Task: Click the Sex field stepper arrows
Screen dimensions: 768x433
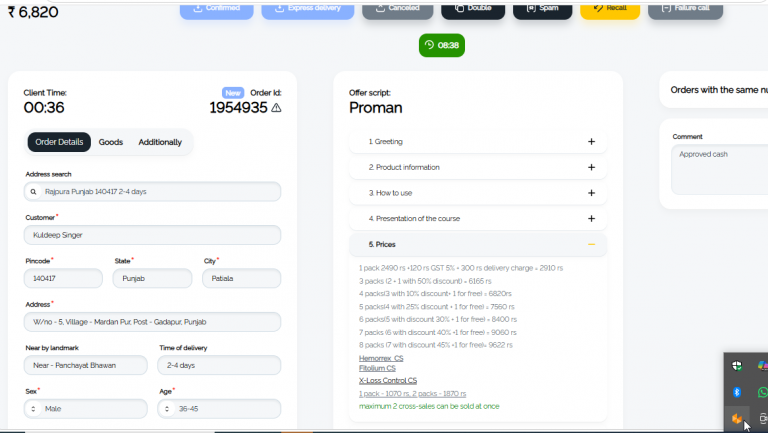Action: pyautogui.click(x=33, y=409)
